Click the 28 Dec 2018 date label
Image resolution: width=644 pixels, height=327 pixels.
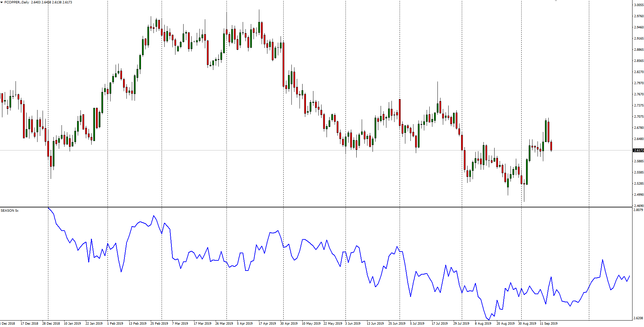51,324
